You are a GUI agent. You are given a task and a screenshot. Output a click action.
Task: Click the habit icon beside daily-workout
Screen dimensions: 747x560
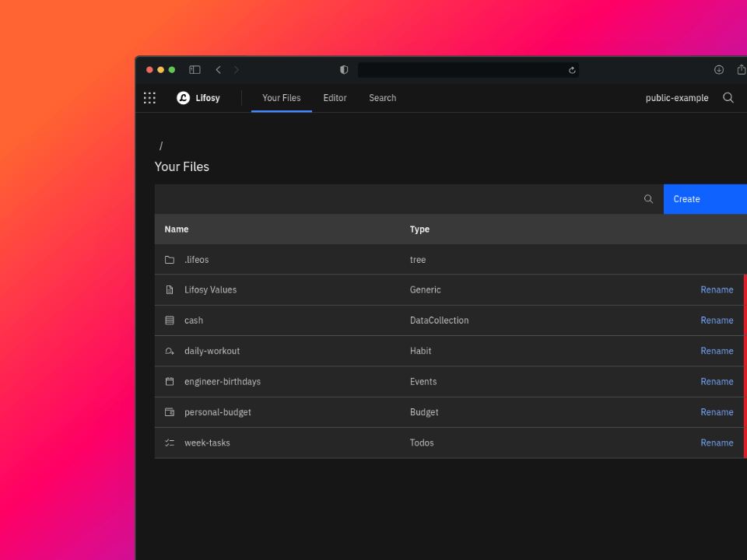coord(170,352)
